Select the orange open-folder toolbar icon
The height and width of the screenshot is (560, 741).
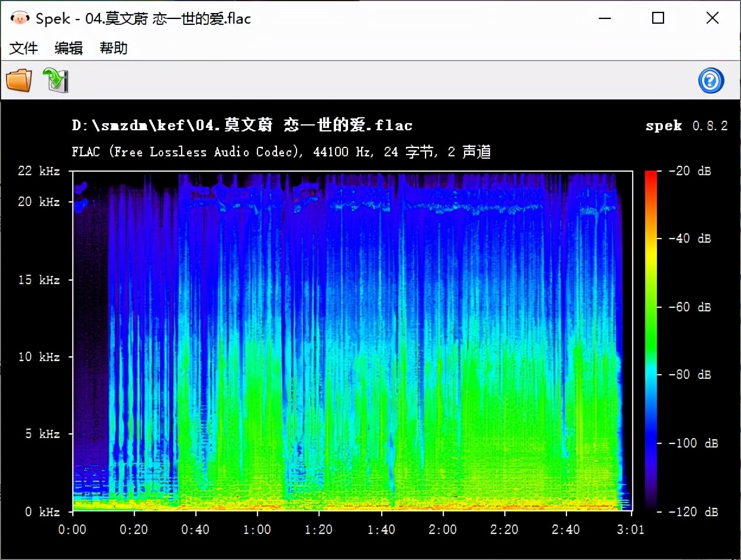(18, 80)
